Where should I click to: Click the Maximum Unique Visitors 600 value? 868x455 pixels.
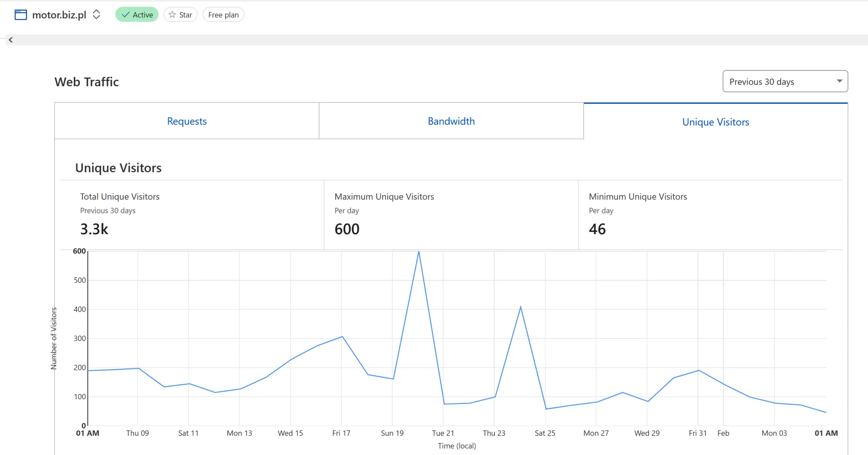pyautogui.click(x=347, y=229)
